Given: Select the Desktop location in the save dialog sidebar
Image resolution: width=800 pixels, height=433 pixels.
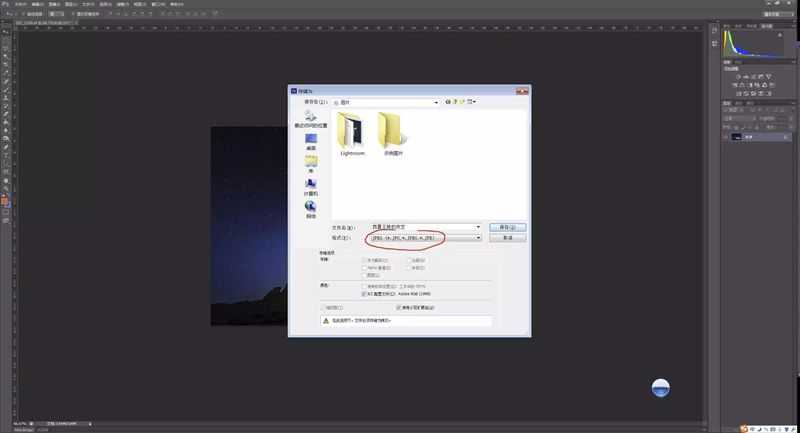Looking at the screenshot, I should pos(311,142).
